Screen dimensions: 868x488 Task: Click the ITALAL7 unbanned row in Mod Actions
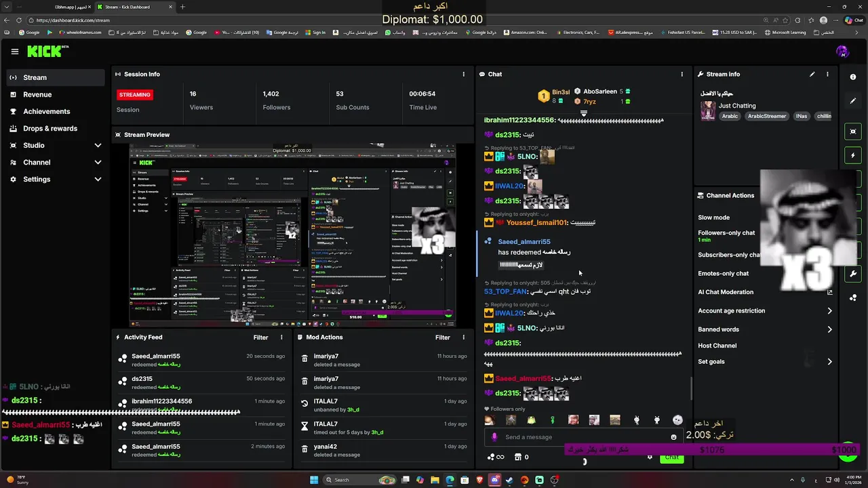[x=383, y=405]
